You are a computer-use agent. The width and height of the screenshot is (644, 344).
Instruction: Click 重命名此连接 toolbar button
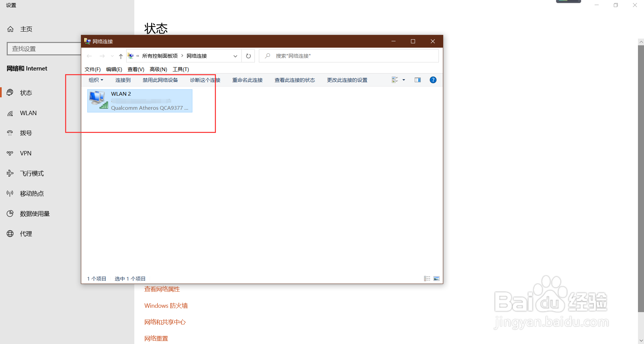click(x=247, y=80)
